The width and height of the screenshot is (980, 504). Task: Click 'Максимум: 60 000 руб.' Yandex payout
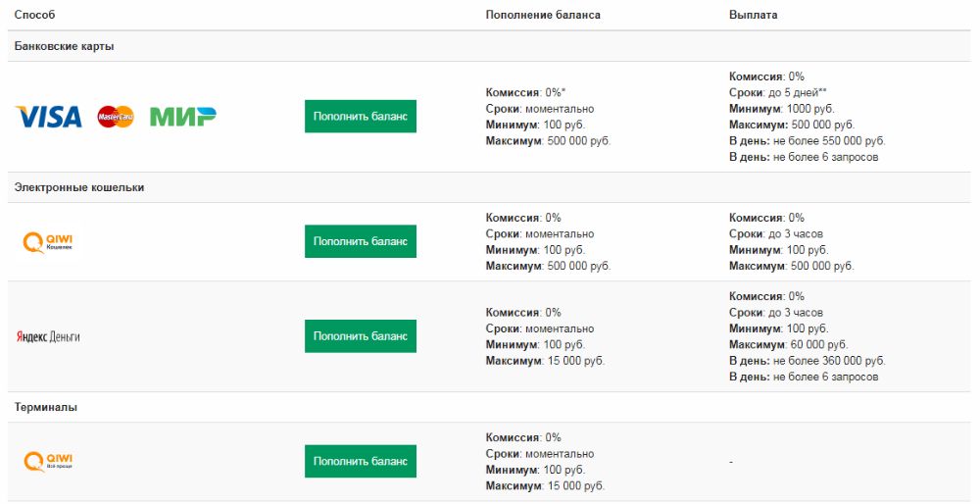coord(789,345)
